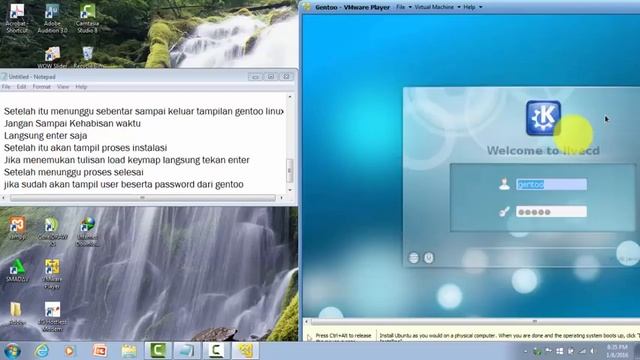This screenshot has height=360, width=640.
Task: Minimize the Notepad window
Action: click(x=255, y=77)
